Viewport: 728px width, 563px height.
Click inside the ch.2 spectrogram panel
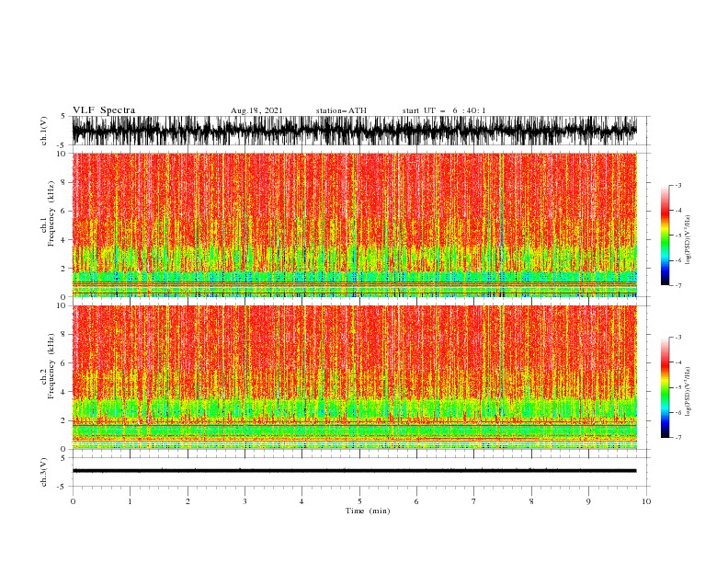tap(354, 377)
